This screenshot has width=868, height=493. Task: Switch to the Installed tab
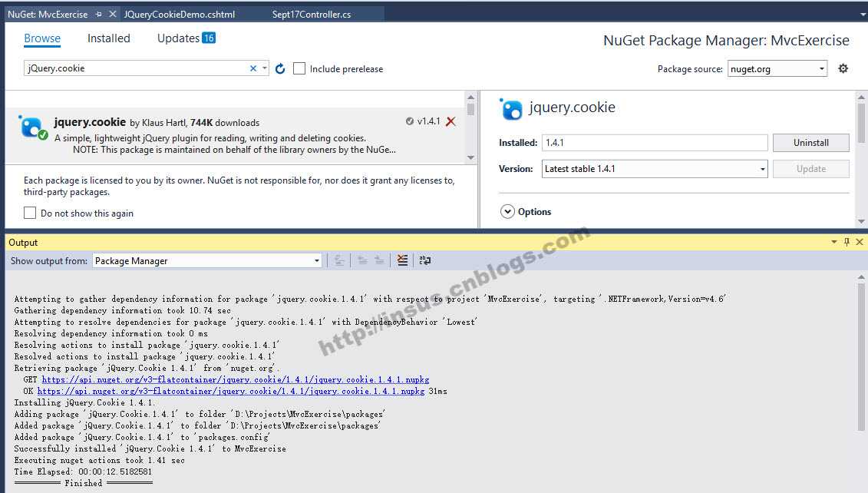click(108, 38)
